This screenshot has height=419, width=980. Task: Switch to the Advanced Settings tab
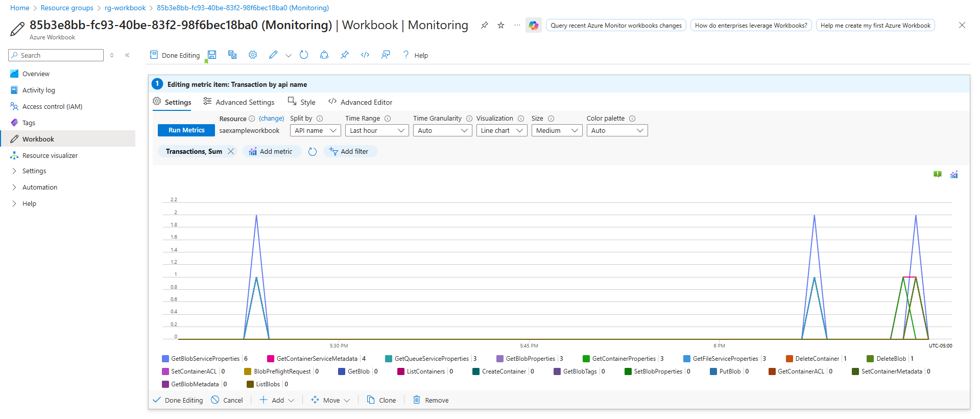(238, 102)
